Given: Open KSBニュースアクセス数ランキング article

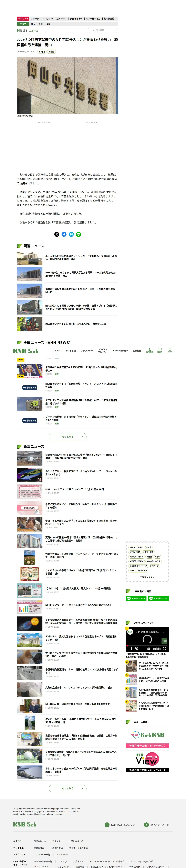Looking at the screenshot, I should coord(68,491).
